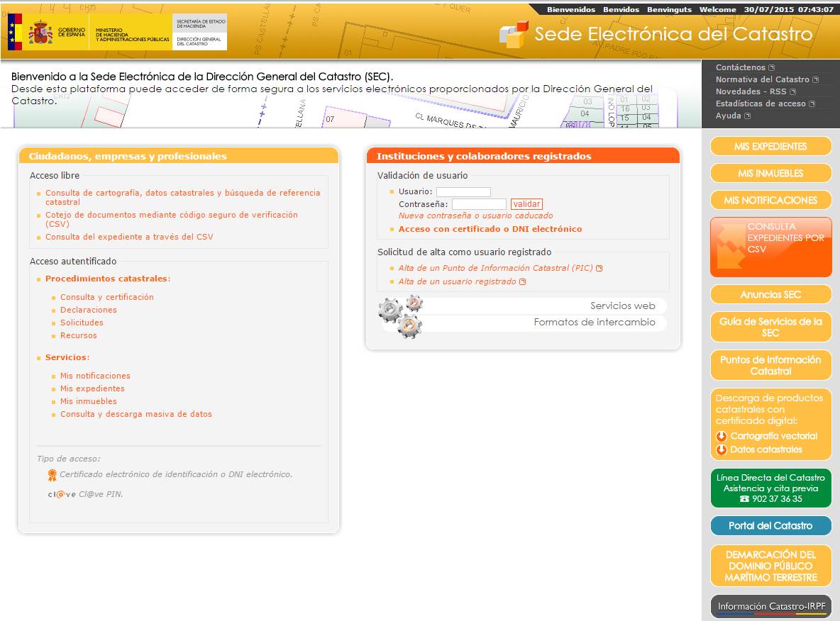Click the CONSULTA EXPEDIENTES POR CSV banner
Screen dimensions: 840x621
(x=770, y=247)
